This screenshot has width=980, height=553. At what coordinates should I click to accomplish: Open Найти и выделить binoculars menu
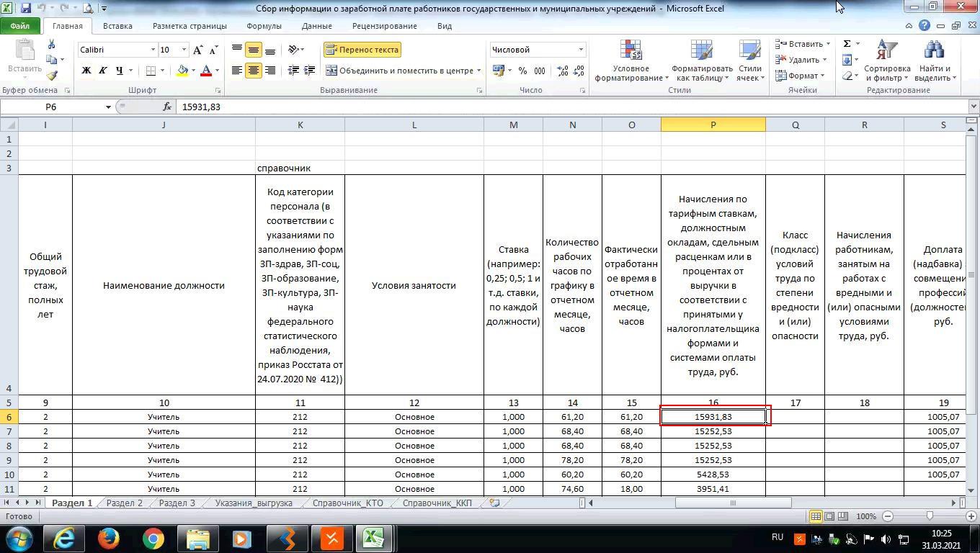(x=934, y=60)
